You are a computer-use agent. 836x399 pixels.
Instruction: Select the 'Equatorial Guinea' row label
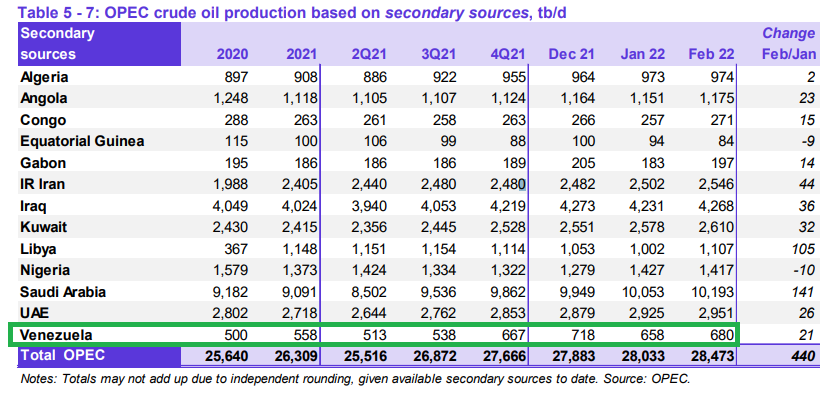(x=82, y=141)
